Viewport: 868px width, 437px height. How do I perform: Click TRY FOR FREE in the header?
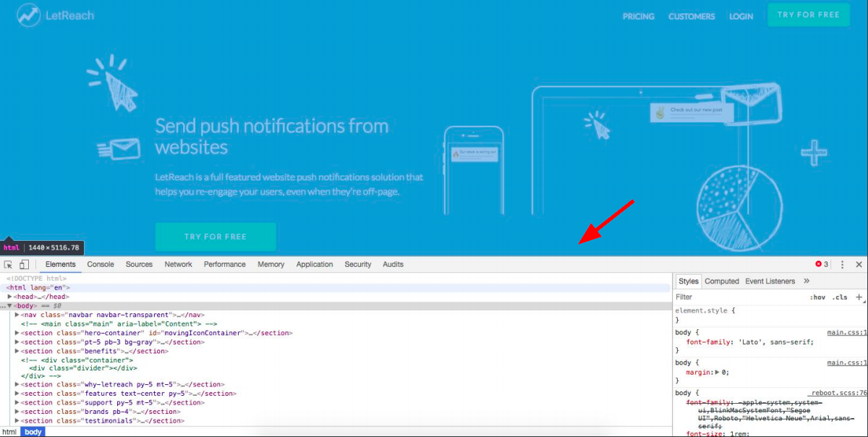click(809, 14)
